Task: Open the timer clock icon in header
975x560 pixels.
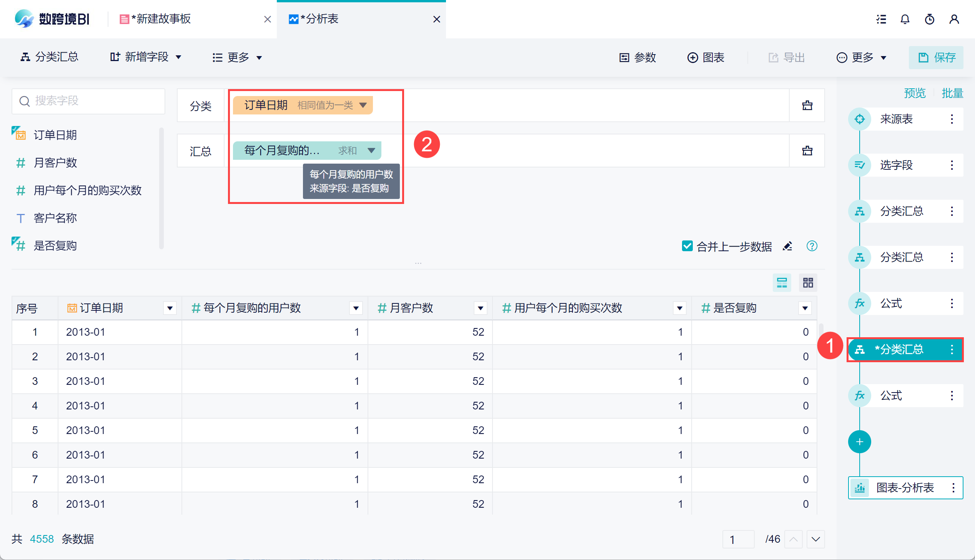Action: (930, 19)
